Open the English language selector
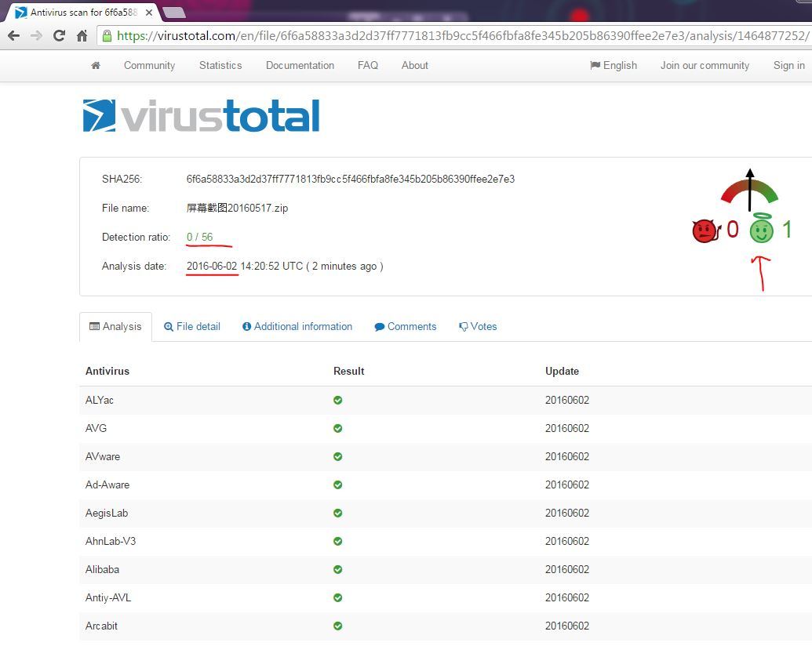 pos(614,66)
